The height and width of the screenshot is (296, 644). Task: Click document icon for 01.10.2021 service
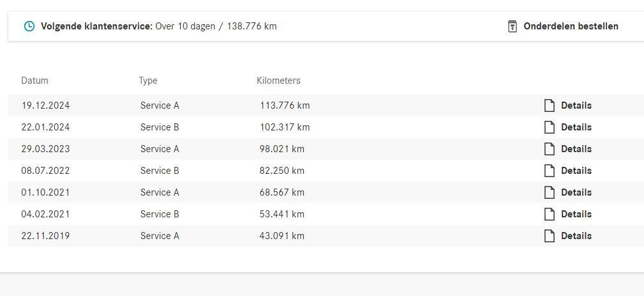coord(549,192)
